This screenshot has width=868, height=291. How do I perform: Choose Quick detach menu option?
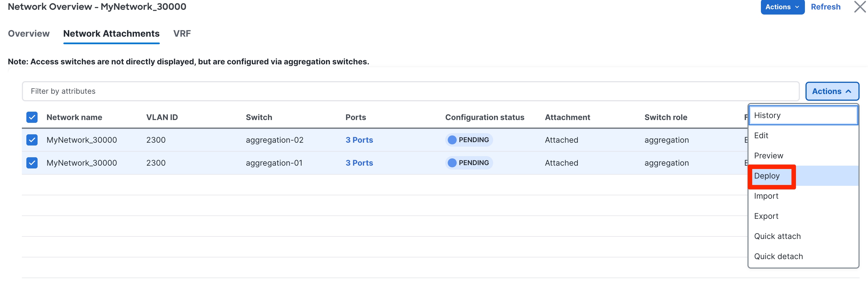point(778,257)
